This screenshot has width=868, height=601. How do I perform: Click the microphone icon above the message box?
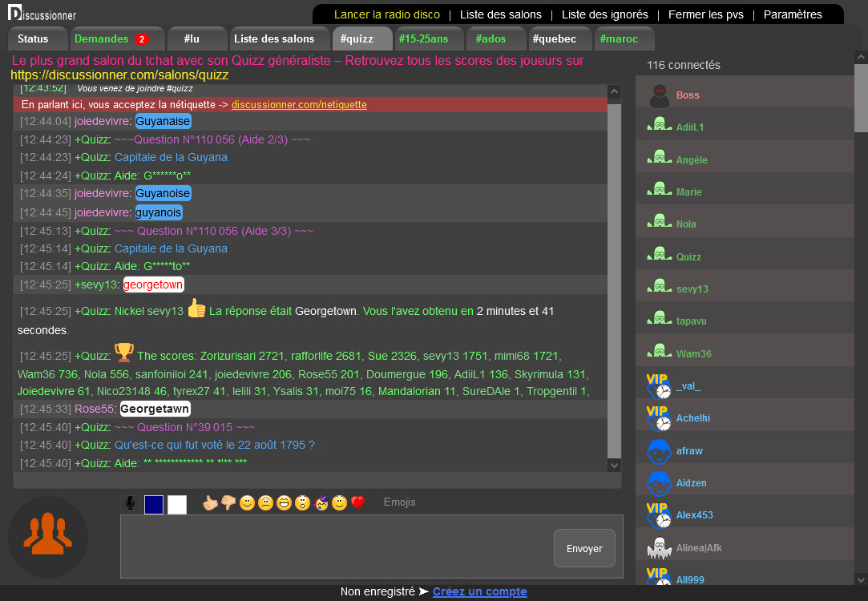click(x=130, y=503)
